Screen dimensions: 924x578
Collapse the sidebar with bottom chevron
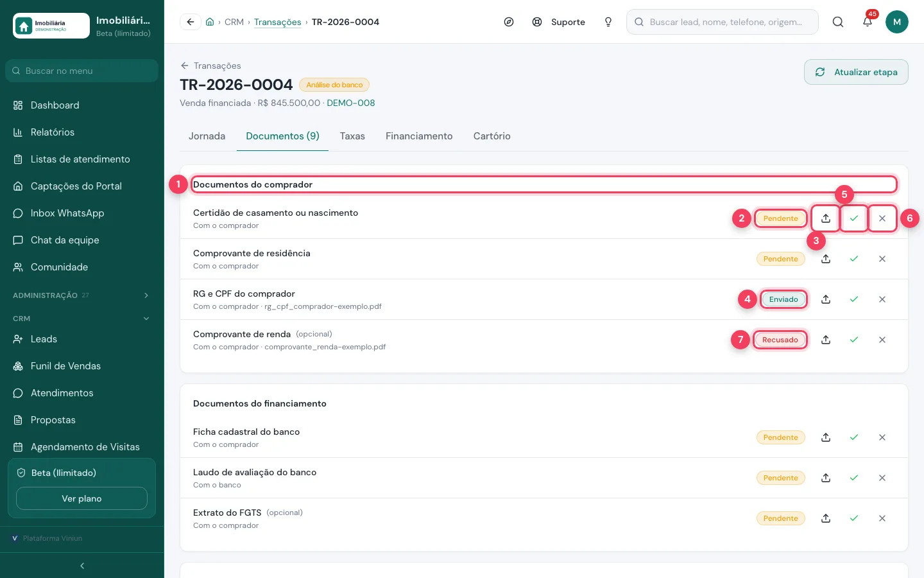pos(82,566)
